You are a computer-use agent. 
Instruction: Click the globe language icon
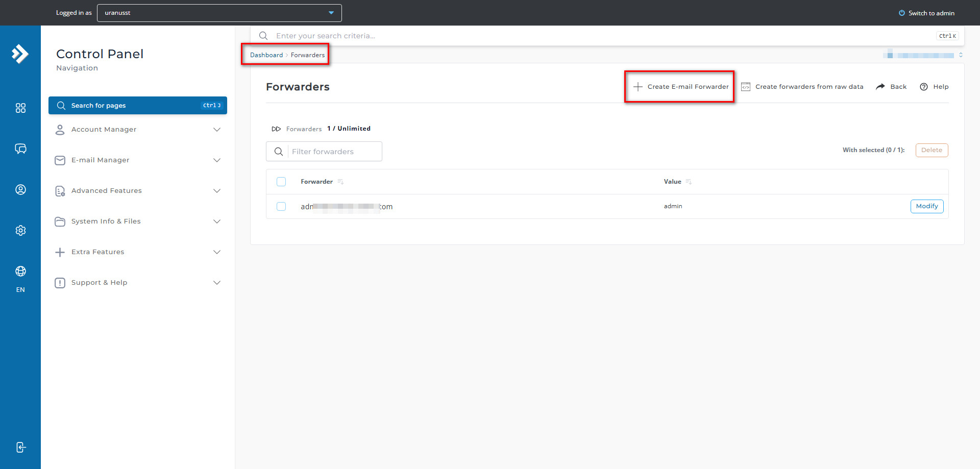(20, 271)
